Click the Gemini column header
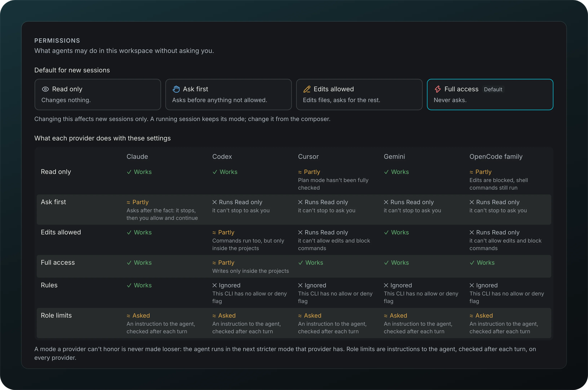588x390 pixels. coord(394,156)
